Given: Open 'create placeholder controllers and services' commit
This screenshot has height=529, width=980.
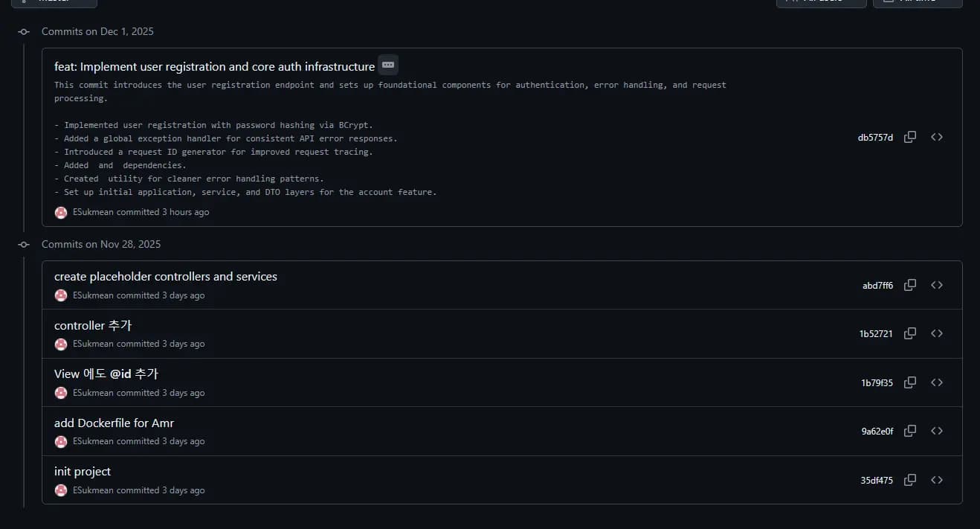Looking at the screenshot, I should click(x=165, y=277).
